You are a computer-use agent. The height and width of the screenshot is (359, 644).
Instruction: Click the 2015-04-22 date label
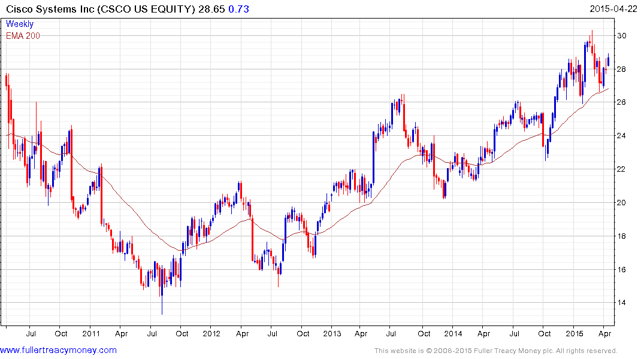[x=613, y=9]
